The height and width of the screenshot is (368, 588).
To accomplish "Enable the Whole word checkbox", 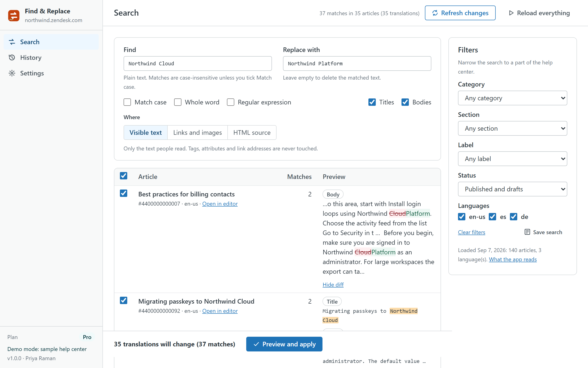I will click(178, 102).
